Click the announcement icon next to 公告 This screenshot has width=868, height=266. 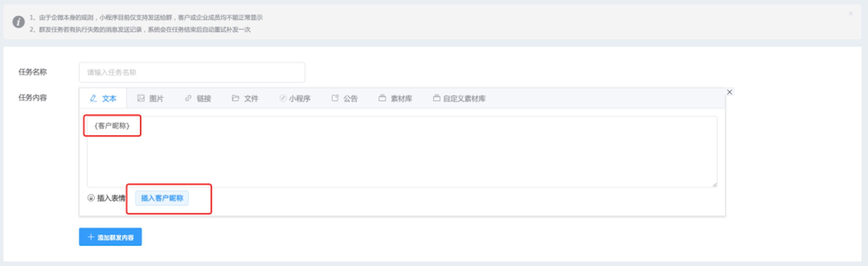coord(335,98)
